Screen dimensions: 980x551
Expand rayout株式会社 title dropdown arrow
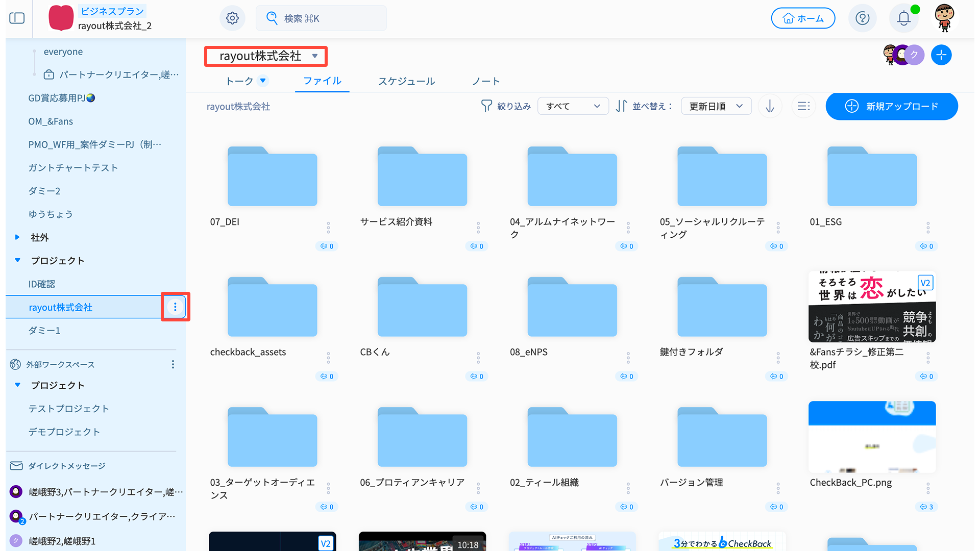click(315, 56)
